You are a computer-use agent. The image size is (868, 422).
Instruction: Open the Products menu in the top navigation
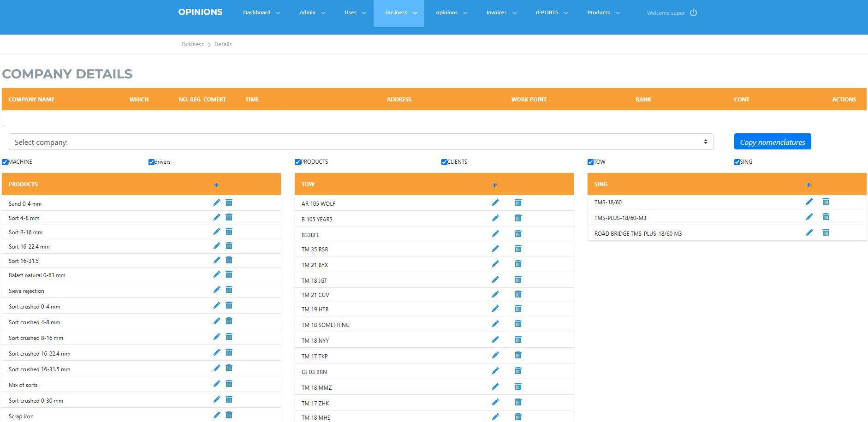[602, 12]
